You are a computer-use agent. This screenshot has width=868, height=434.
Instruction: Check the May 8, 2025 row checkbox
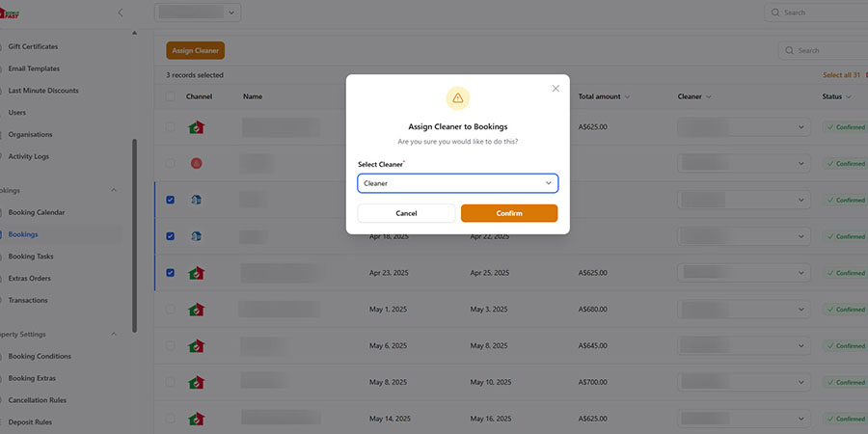[171, 383]
